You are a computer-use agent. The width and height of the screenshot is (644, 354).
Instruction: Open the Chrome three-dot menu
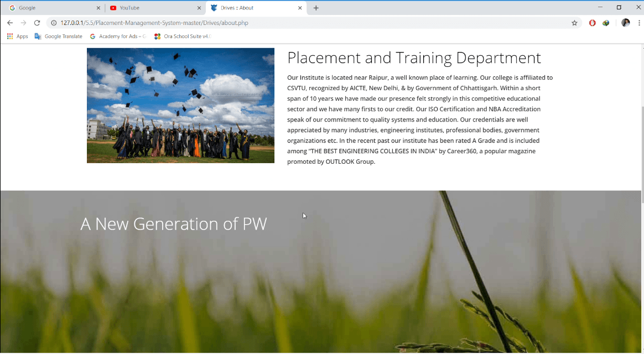click(x=639, y=23)
